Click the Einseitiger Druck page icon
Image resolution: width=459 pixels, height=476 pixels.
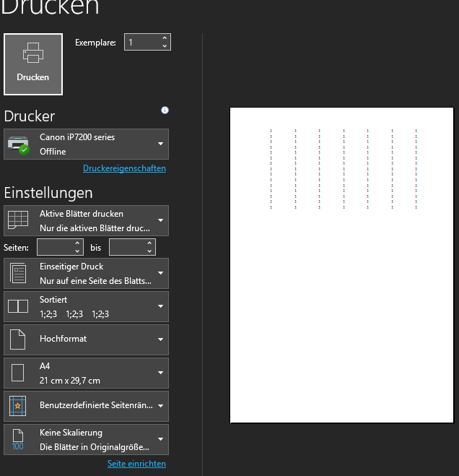18,274
